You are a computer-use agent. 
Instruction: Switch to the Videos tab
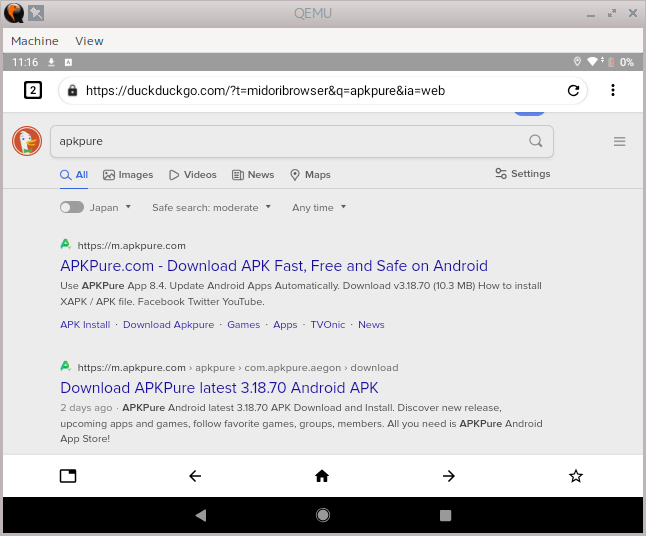pyautogui.click(x=192, y=175)
